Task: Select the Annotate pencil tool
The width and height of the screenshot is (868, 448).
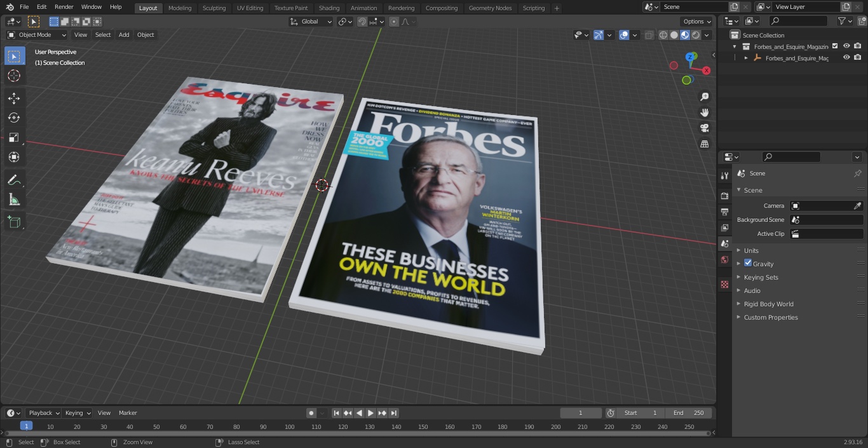Action: coord(14,180)
